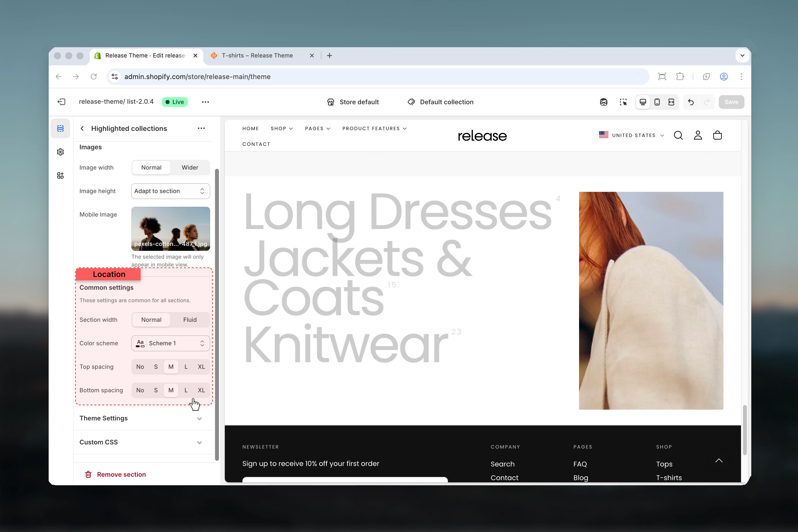Open the SHOP menu dropdown in the preview

pyautogui.click(x=281, y=128)
